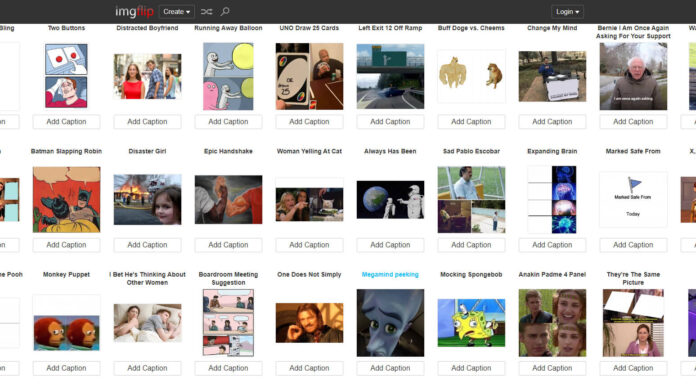This screenshot has width=696, height=385.
Task: Open the One Does Not Simply title
Action: pos(309,275)
